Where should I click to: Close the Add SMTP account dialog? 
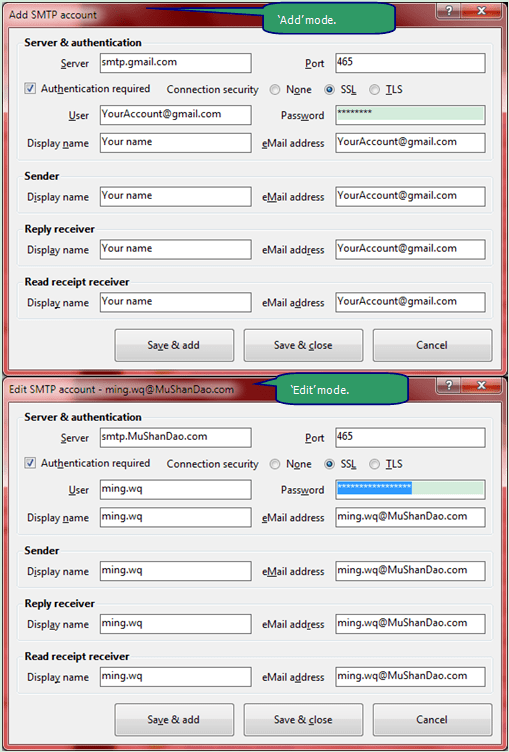tap(482, 11)
